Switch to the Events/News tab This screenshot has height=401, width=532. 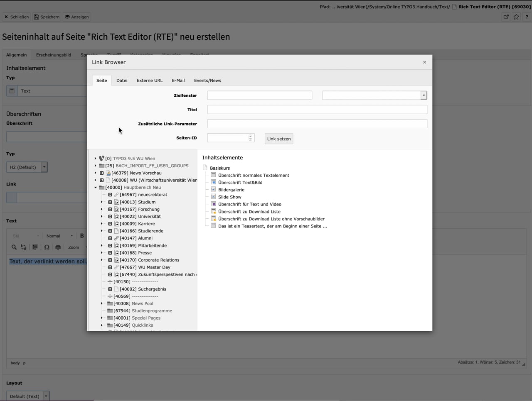207,80
